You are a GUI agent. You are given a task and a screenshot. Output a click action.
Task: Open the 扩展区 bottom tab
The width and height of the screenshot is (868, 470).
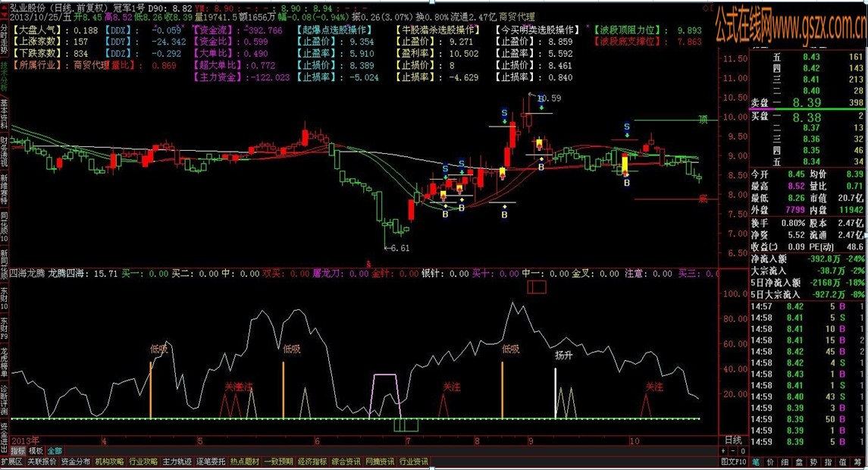pyautogui.click(x=11, y=462)
